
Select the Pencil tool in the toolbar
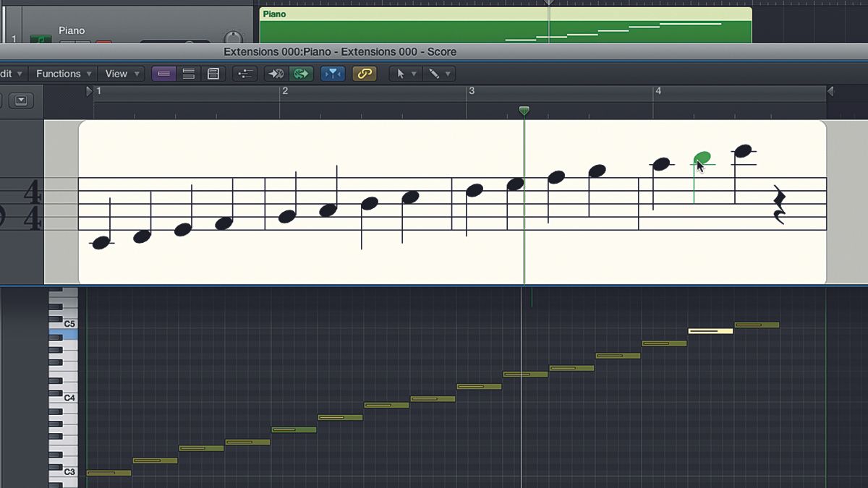[x=433, y=73]
